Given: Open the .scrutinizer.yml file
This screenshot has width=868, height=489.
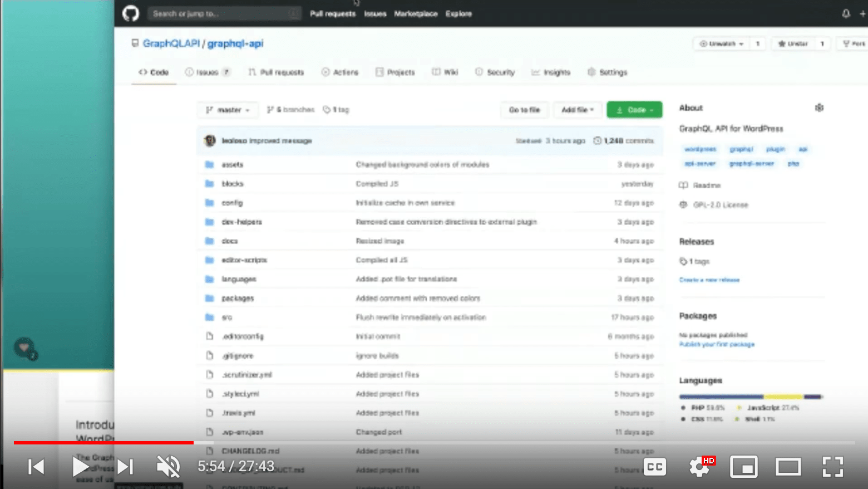Looking at the screenshot, I should [x=247, y=375].
